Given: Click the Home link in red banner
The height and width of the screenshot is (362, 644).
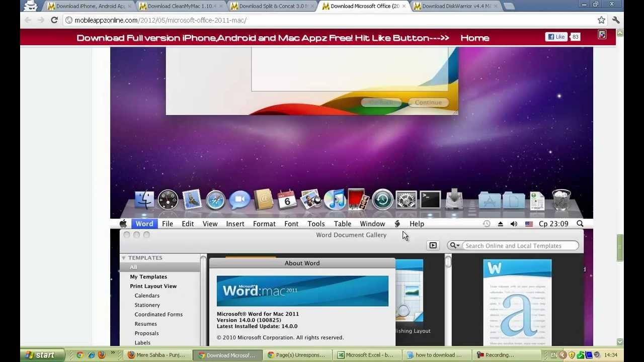Looking at the screenshot, I should pyautogui.click(x=474, y=38).
